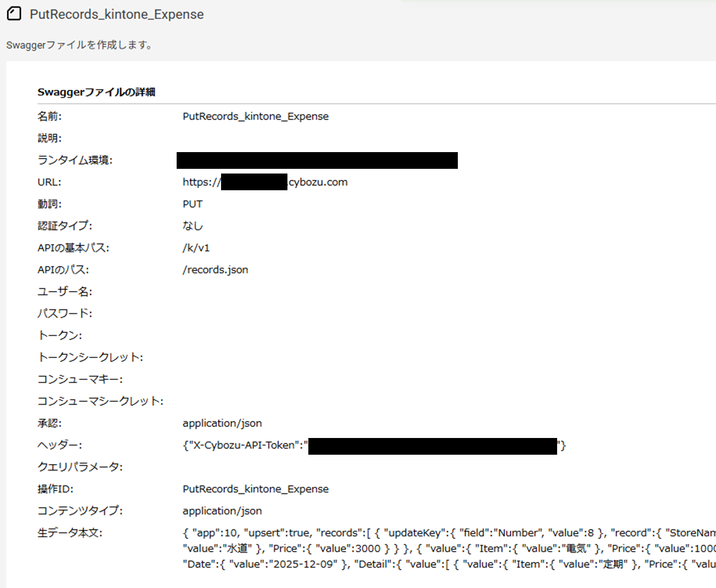The height and width of the screenshot is (588, 716).
Task: Click the '説明:' label
Action: point(50,138)
